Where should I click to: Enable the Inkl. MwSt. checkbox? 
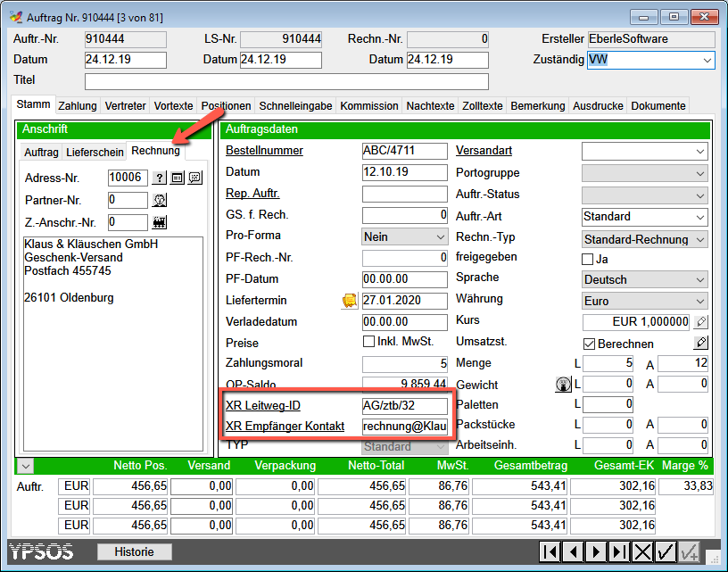coord(368,343)
